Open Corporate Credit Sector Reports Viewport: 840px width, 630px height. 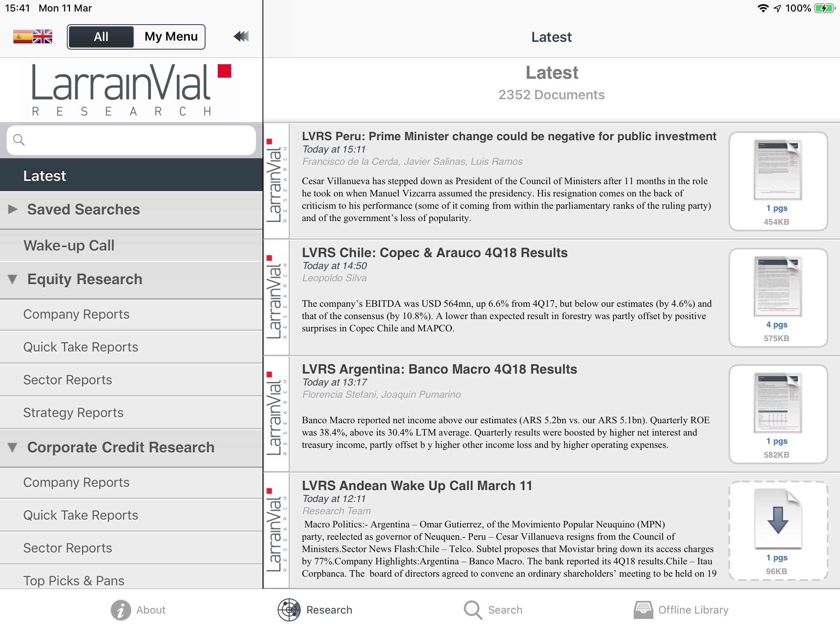(131, 548)
